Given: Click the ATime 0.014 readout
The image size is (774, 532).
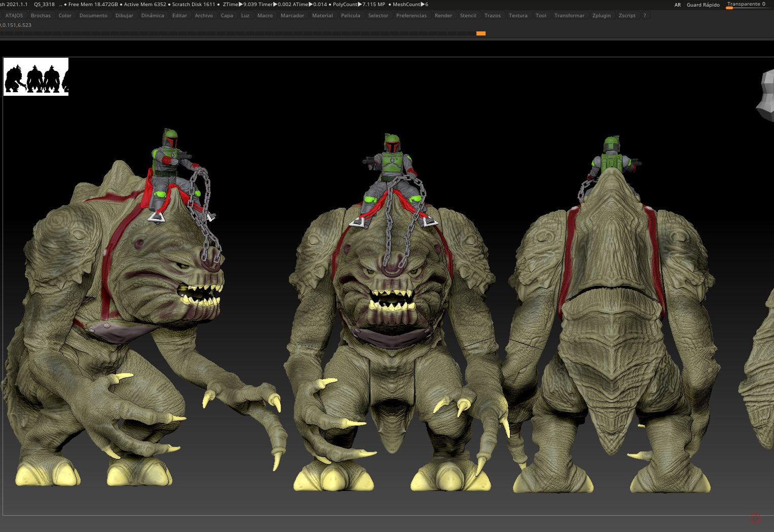Looking at the screenshot, I should click(x=310, y=5).
